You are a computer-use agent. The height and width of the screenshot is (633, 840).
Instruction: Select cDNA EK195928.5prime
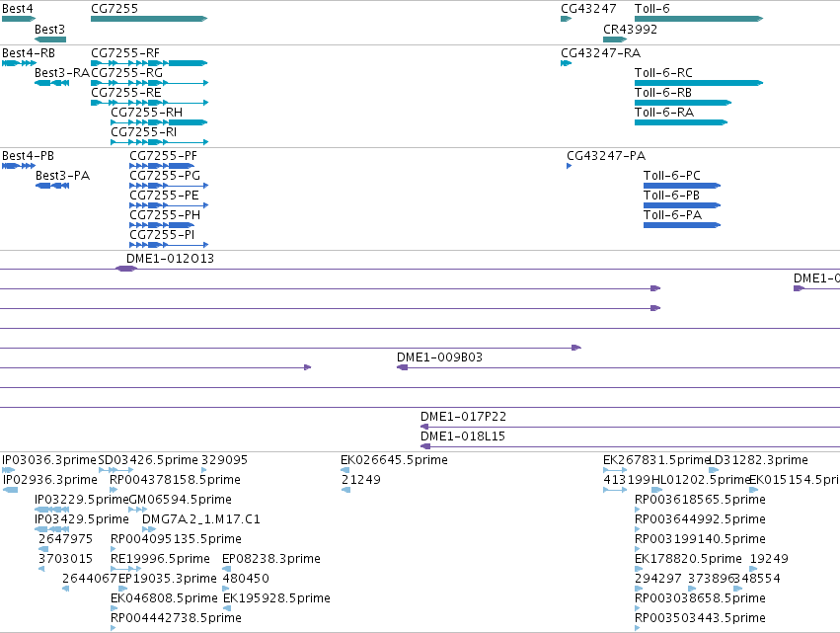pos(227,608)
